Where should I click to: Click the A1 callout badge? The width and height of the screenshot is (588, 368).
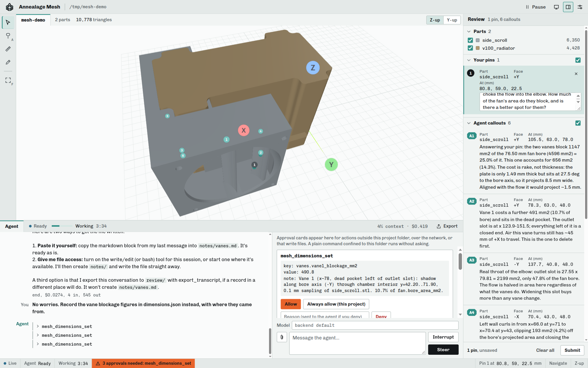point(472,136)
